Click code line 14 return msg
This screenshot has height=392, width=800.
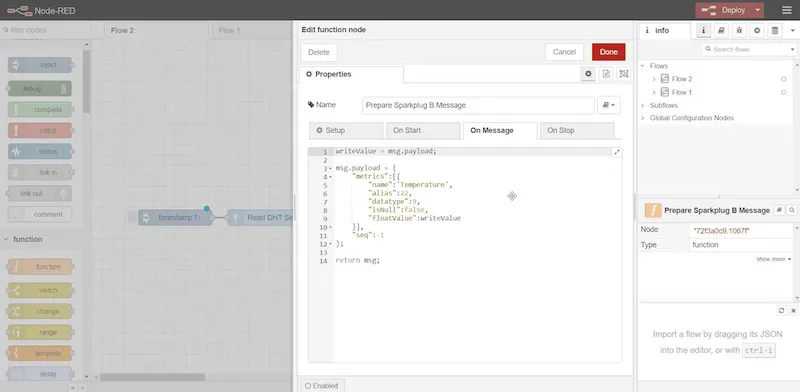point(358,260)
